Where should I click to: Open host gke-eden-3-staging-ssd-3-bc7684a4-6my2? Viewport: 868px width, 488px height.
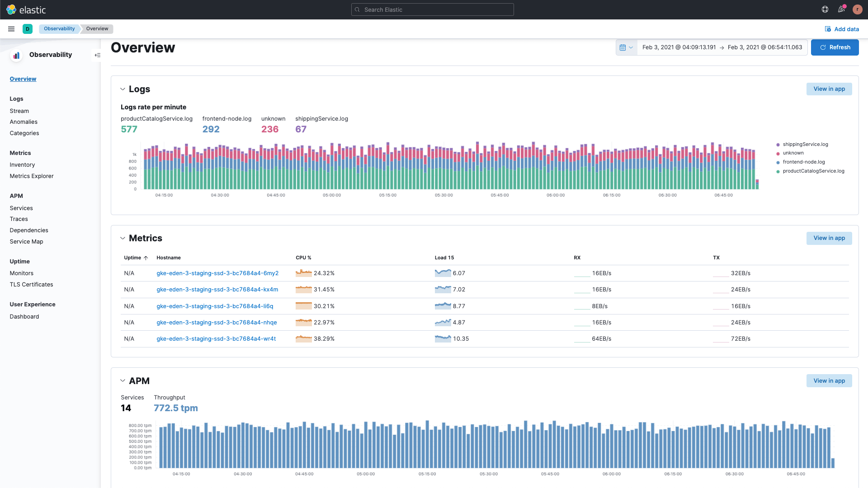tap(217, 273)
